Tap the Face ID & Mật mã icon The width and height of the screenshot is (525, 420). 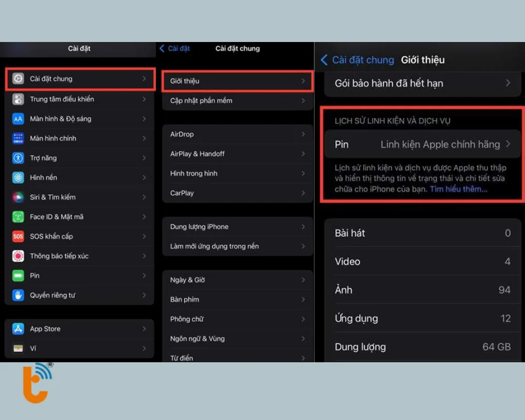18,217
